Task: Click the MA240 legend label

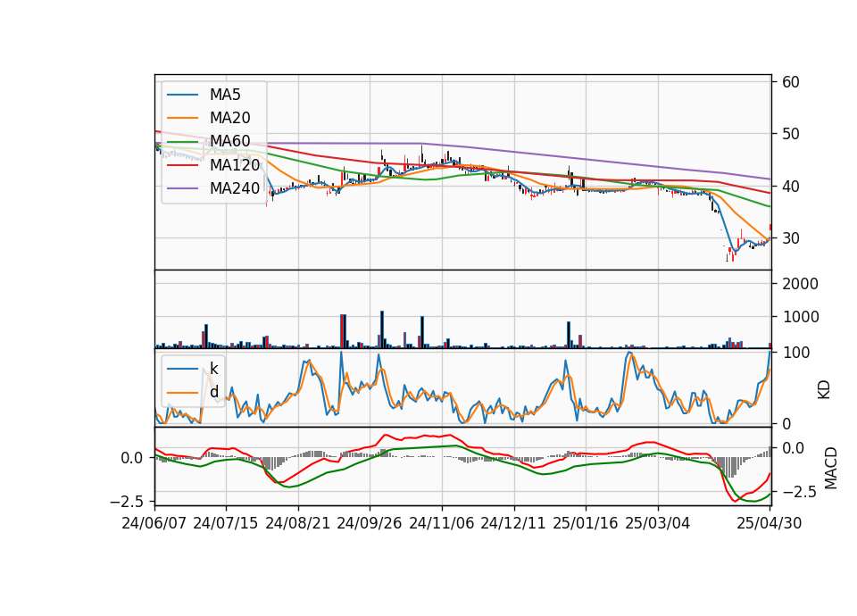Action: [235, 188]
